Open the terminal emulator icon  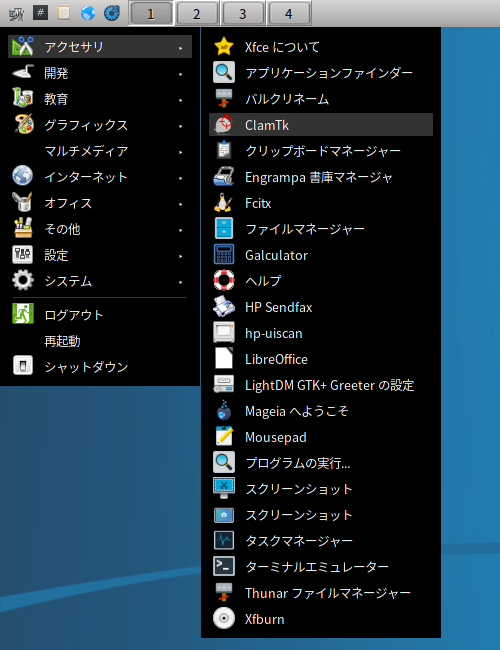point(224,567)
